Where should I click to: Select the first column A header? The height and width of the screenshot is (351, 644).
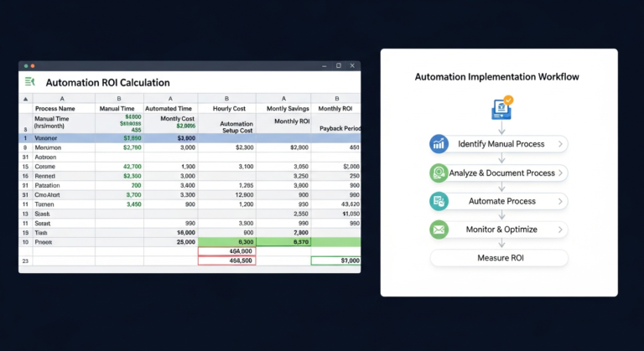point(64,99)
